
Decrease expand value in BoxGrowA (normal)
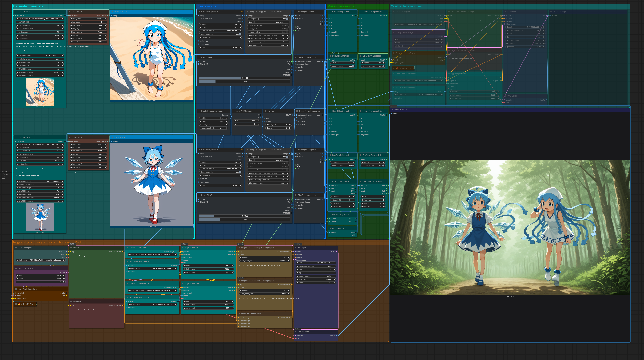332,63
